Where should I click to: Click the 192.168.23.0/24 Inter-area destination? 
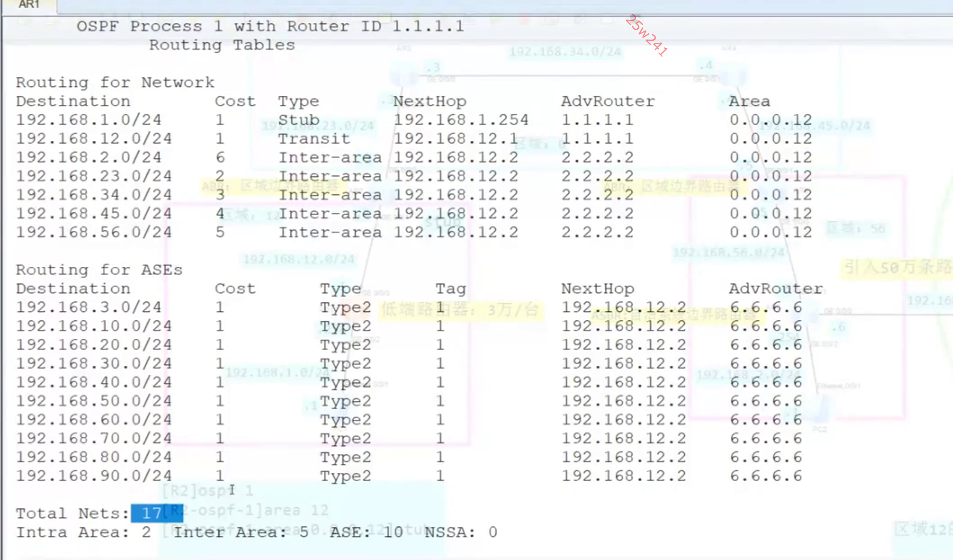(x=94, y=176)
